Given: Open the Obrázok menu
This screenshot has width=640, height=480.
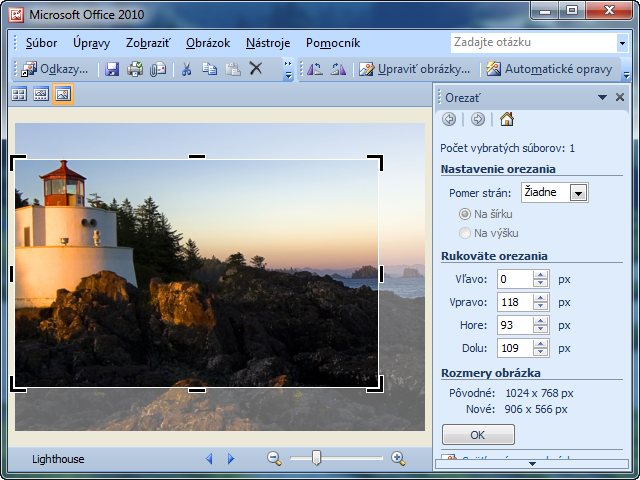Looking at the screenshot, I should coord(208,43).
